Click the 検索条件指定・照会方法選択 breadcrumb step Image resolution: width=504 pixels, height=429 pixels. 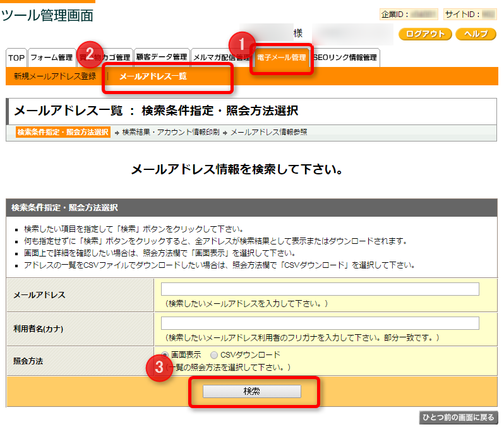pyautogui.click(x=63, y=132)
